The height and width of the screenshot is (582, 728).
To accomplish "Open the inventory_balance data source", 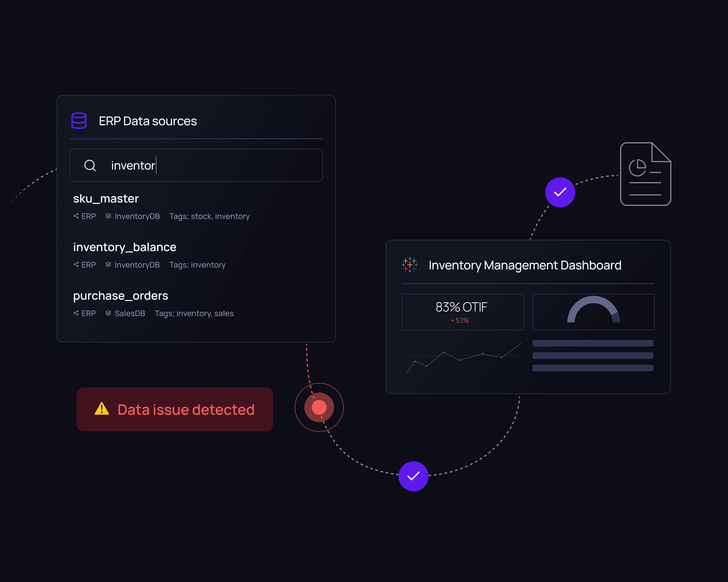I will tap(125, 247).
